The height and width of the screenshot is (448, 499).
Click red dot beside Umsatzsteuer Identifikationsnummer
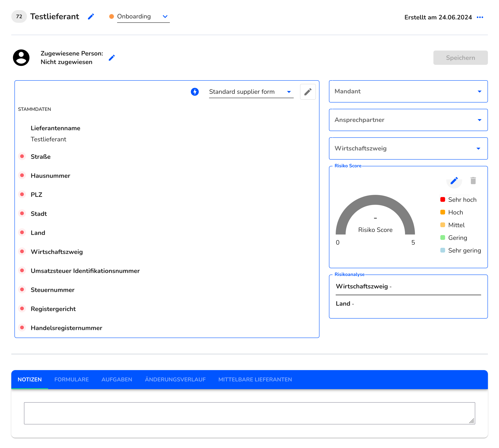(22, 271)
